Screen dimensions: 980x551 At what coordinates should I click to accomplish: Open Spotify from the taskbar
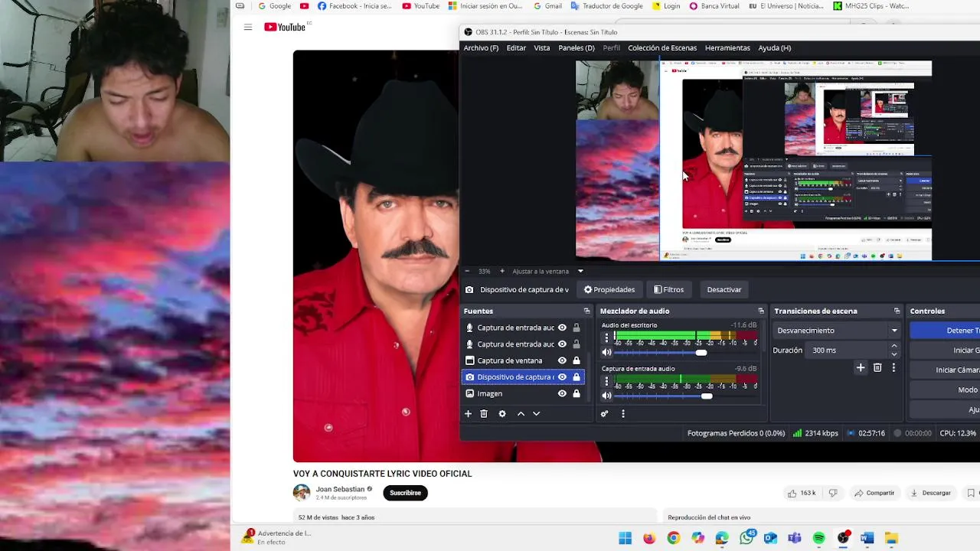(818, 538)
